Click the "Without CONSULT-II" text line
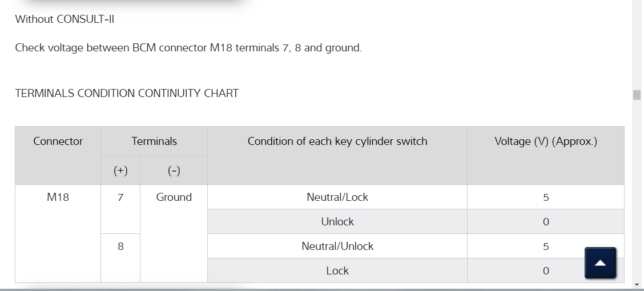The height and width of the screenshot is (291, 644). click(65, 19)
